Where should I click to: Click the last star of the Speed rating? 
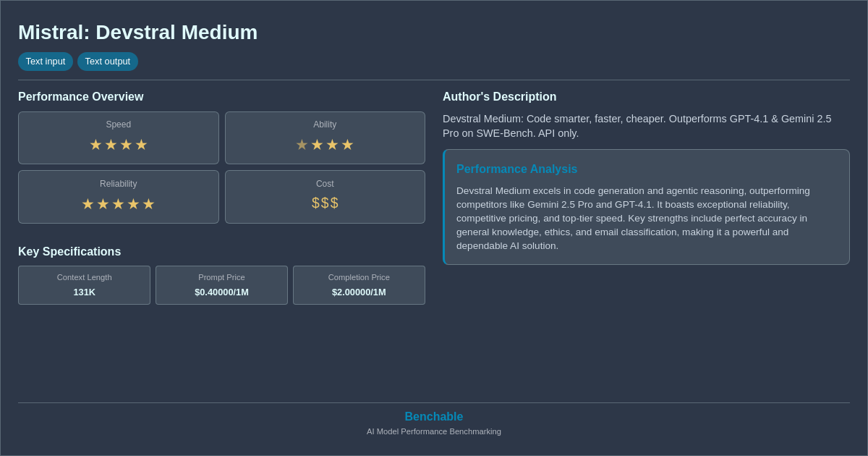(142, 144)
